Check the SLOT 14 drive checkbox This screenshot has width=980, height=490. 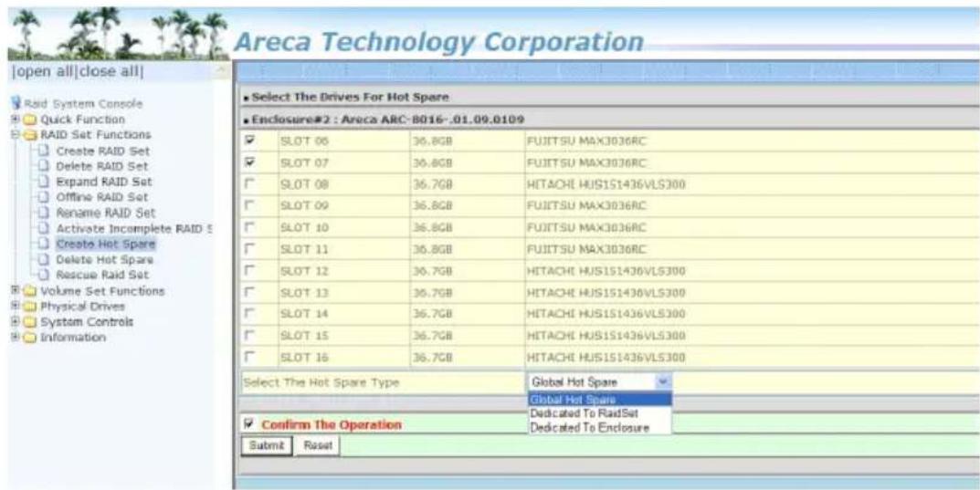pyautogui.click(x=250, y=314)
